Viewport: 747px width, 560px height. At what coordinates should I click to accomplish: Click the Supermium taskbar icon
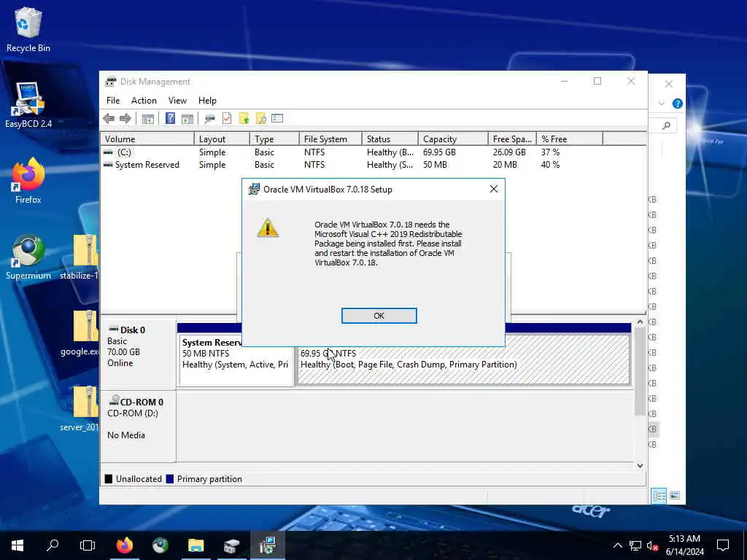click(x=160, y=545)
